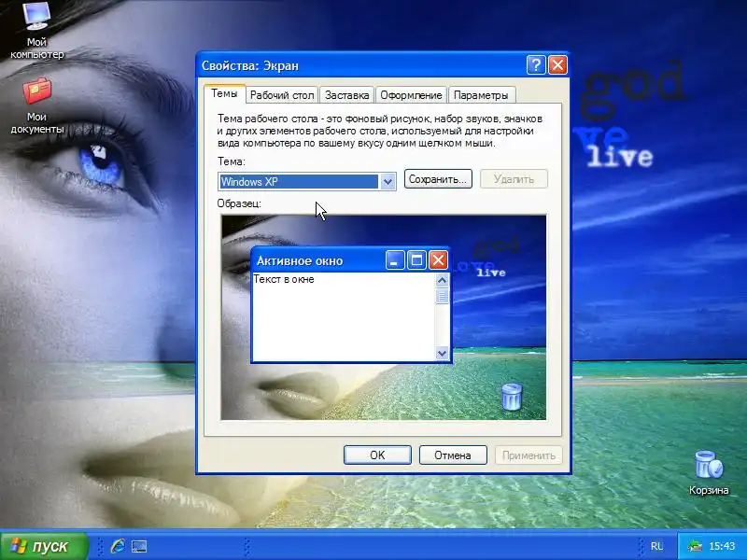Click the Сохранить... button
The width and height of the screenshot is (747, 560).
click(x=438, y=179)
